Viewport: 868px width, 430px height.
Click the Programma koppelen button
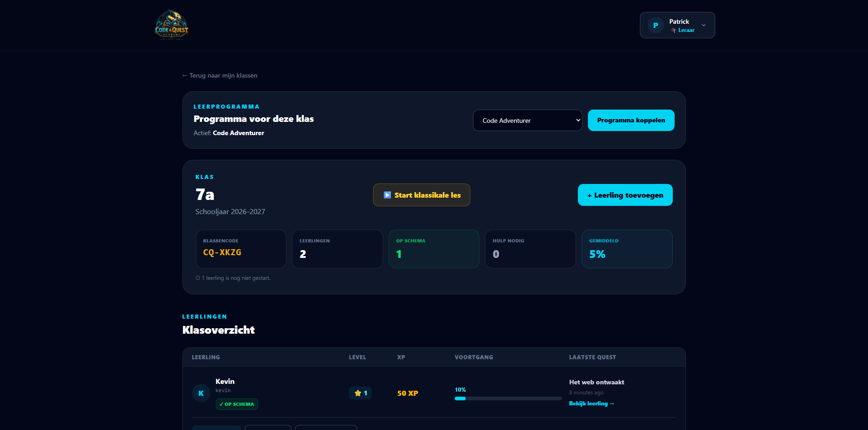click(631, 120)
